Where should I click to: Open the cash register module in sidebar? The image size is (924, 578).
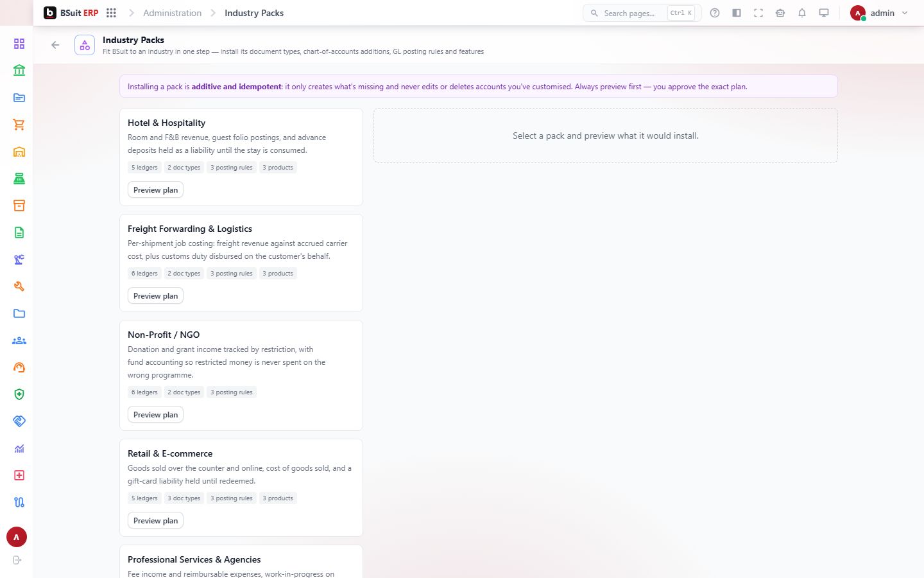pyautogui.click(x=19, y=179)
